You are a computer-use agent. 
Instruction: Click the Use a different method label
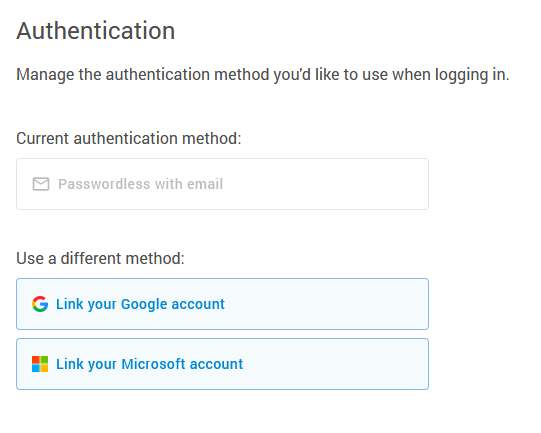click(x=100, y=258)
